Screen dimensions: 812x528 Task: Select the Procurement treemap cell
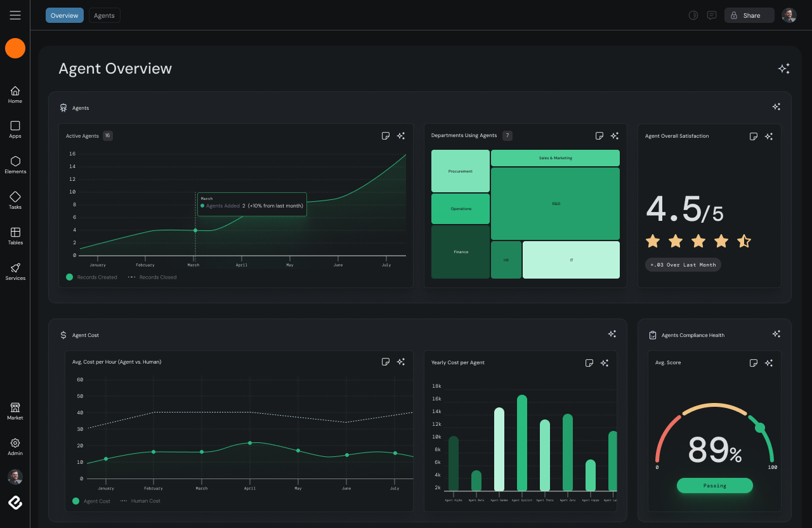(x=461, y=171)
